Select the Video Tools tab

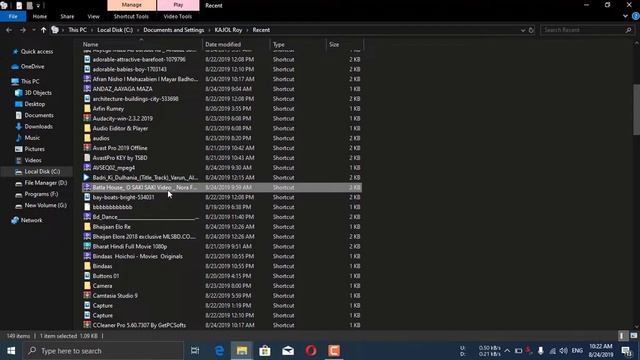pyautogui.click(x=178, y=16)
